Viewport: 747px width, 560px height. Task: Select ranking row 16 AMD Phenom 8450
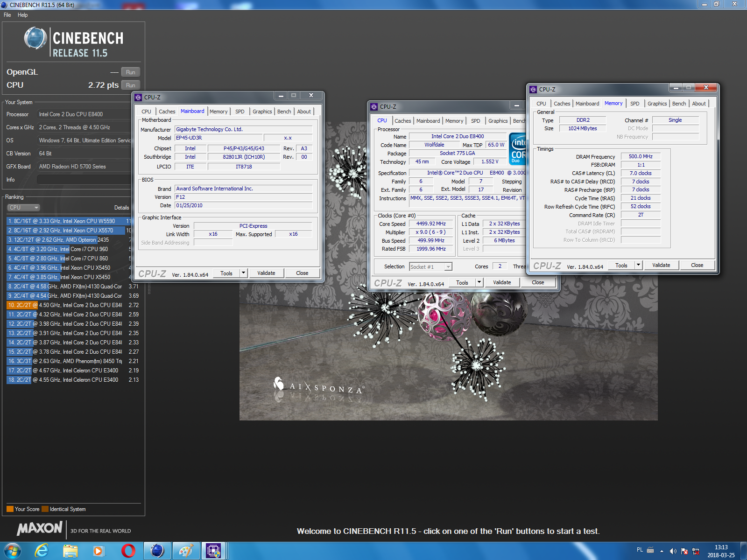(x=73, y=361)
